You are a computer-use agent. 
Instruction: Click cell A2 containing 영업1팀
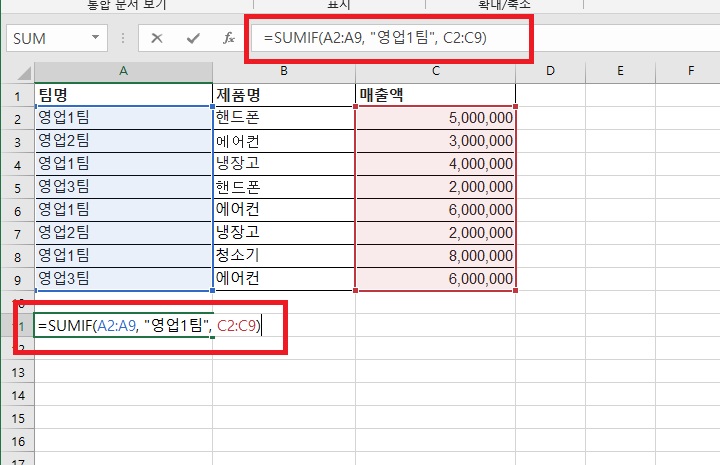click(123, 118)
